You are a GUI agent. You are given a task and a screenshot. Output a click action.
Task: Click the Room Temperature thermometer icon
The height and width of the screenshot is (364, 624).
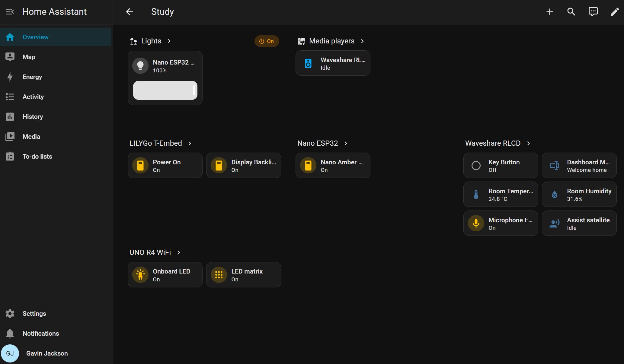coord(476,195)
